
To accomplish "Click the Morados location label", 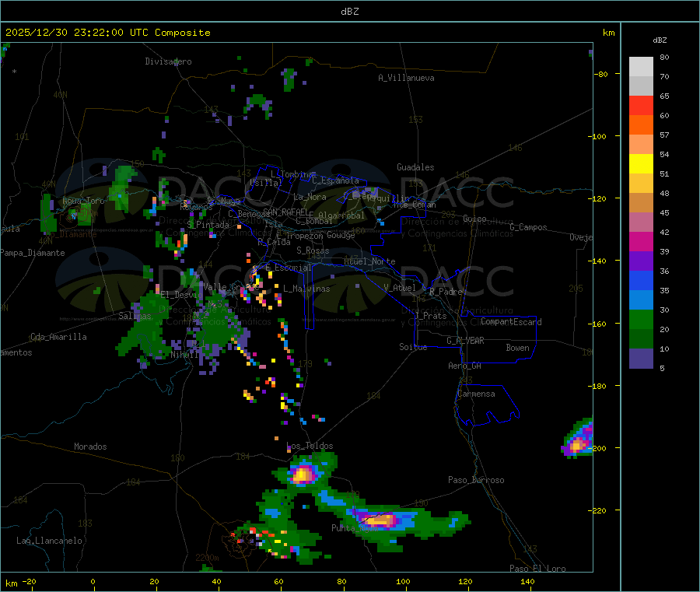I will click(x=91, y=447).
